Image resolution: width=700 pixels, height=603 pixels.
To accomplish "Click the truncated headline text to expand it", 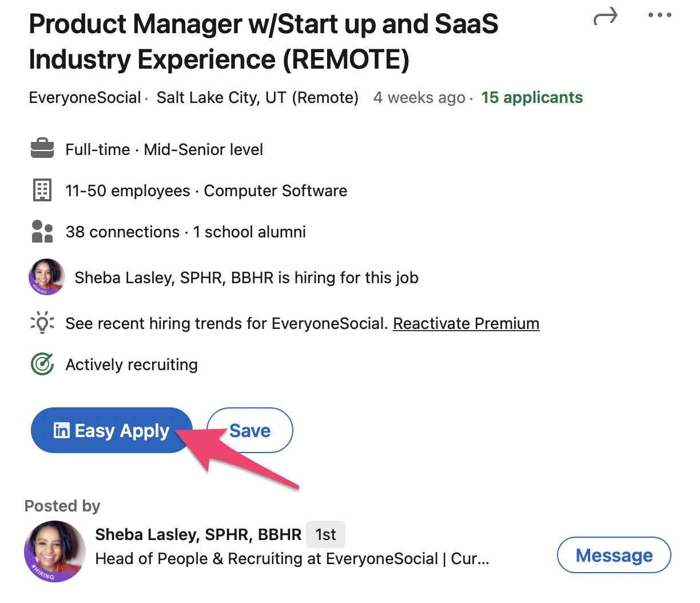I will tap(292, 558).
